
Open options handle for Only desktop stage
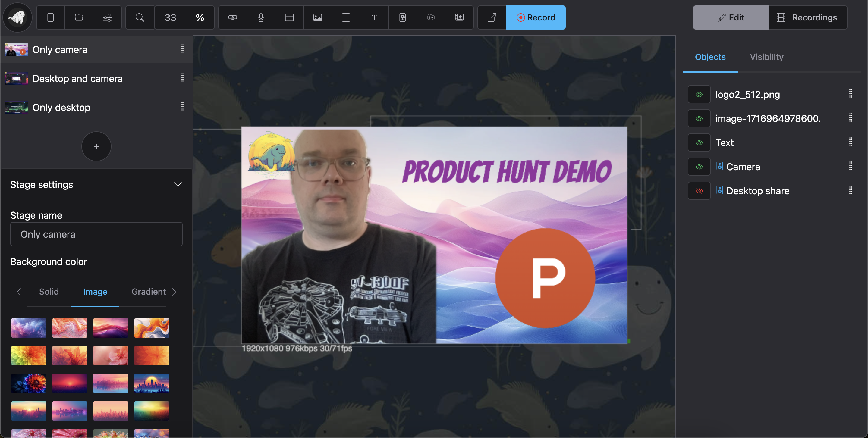pos(183,107)
